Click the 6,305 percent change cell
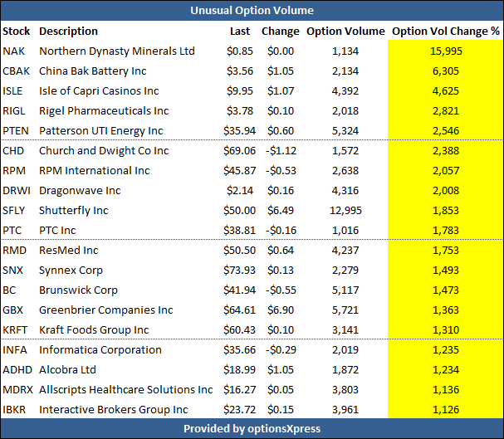 pos(446,71)
